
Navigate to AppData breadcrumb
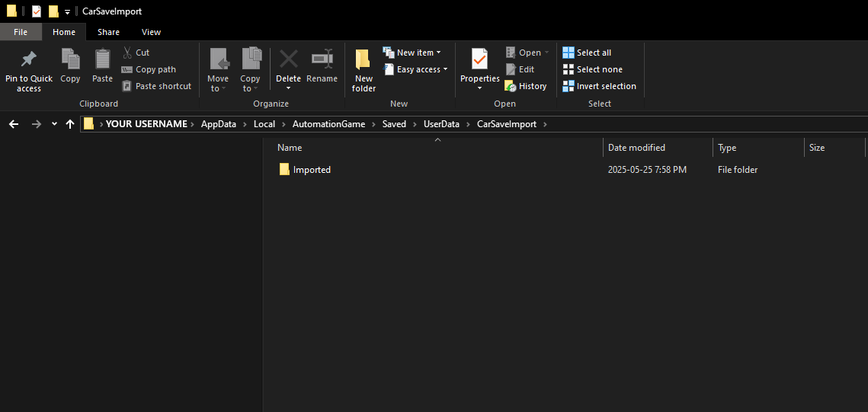pos(218,124)
